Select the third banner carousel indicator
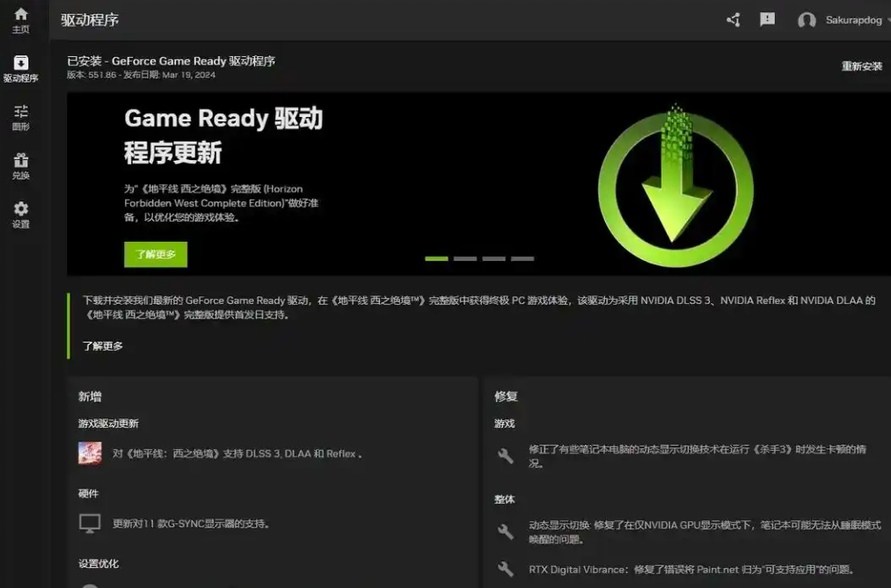The width and height of the screenshot is (891, 588). 493,258
